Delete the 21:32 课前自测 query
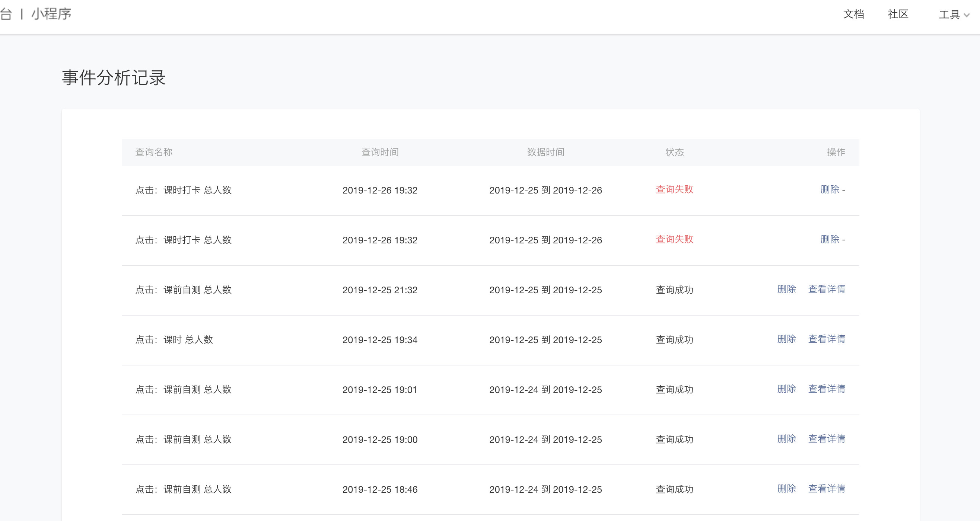 [786, 289]
